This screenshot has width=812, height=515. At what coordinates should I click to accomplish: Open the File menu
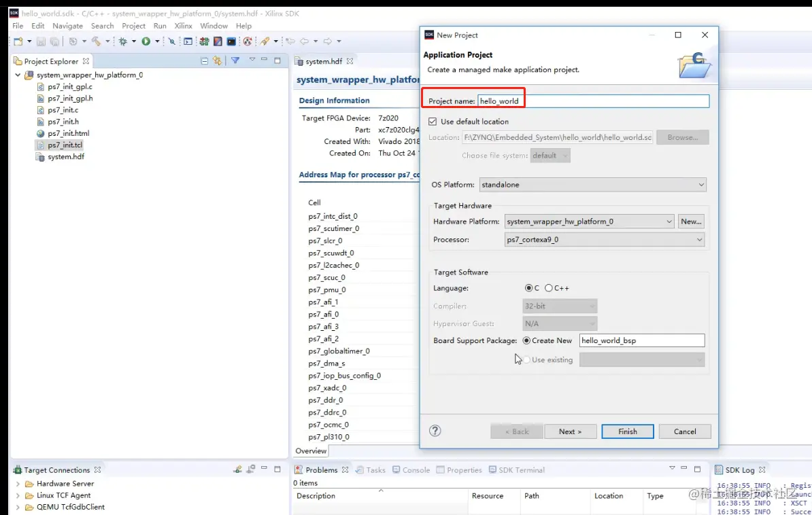tap(18, 26)
